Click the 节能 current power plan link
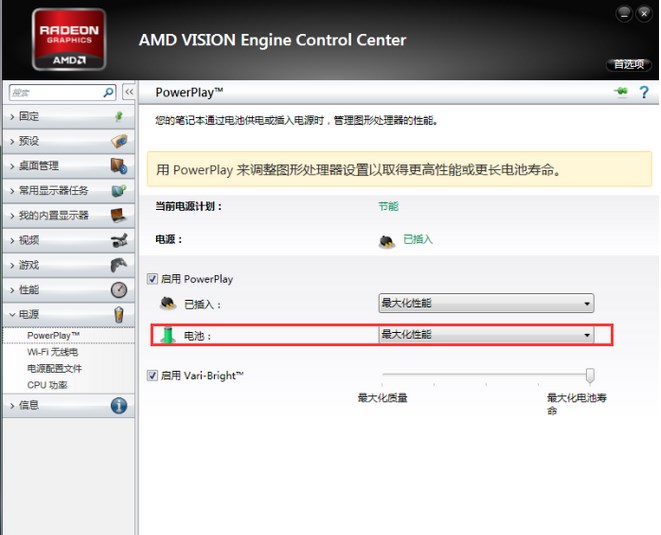 (x=388, y=207)
